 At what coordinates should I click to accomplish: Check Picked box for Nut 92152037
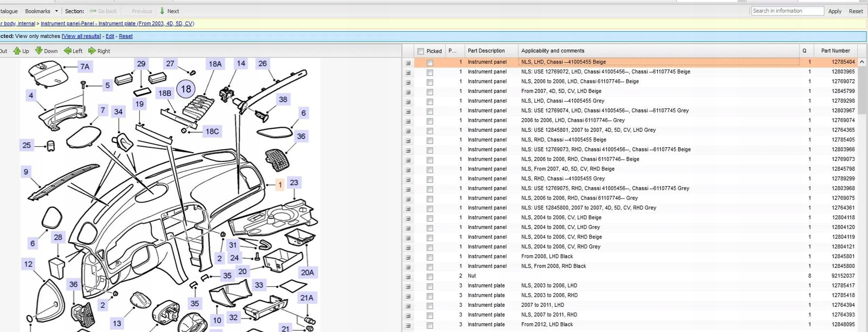click(x=430, y=277)
